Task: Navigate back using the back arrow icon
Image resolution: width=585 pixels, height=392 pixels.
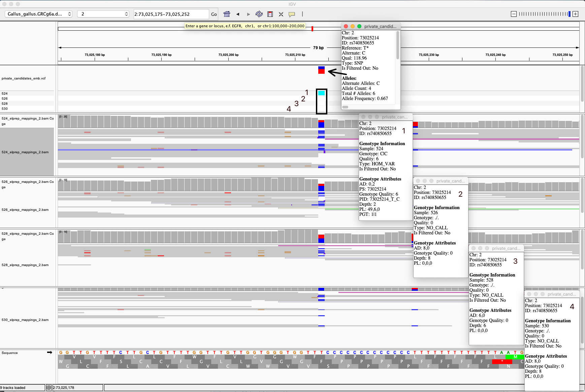Action: (x=238, y=14)
